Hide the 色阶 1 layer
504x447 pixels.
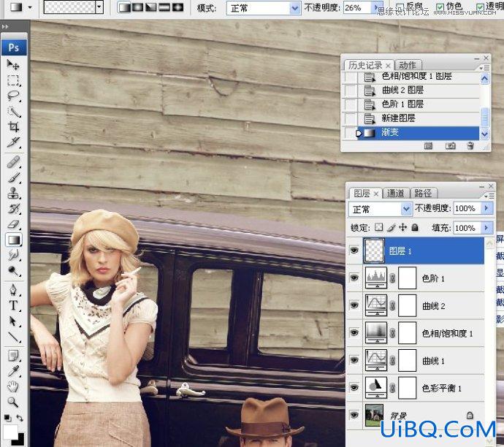click(354, 278)
